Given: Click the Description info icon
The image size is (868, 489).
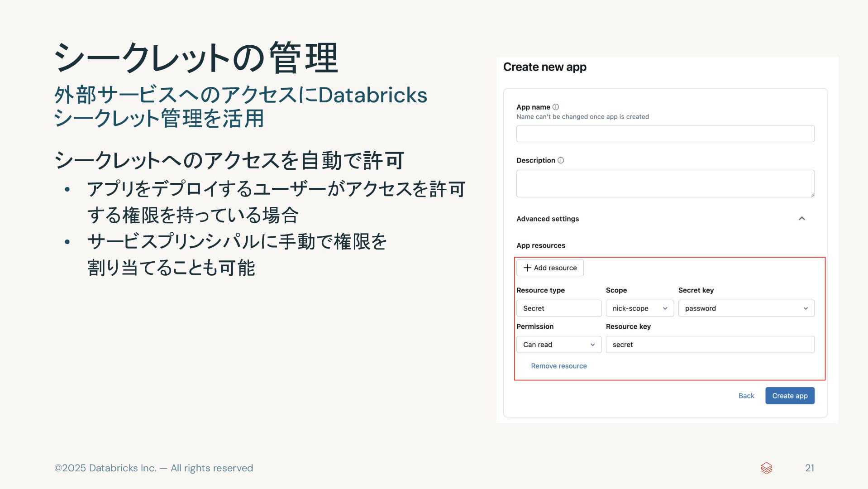Looking at the screenshot, I should [x=561, y=160].
